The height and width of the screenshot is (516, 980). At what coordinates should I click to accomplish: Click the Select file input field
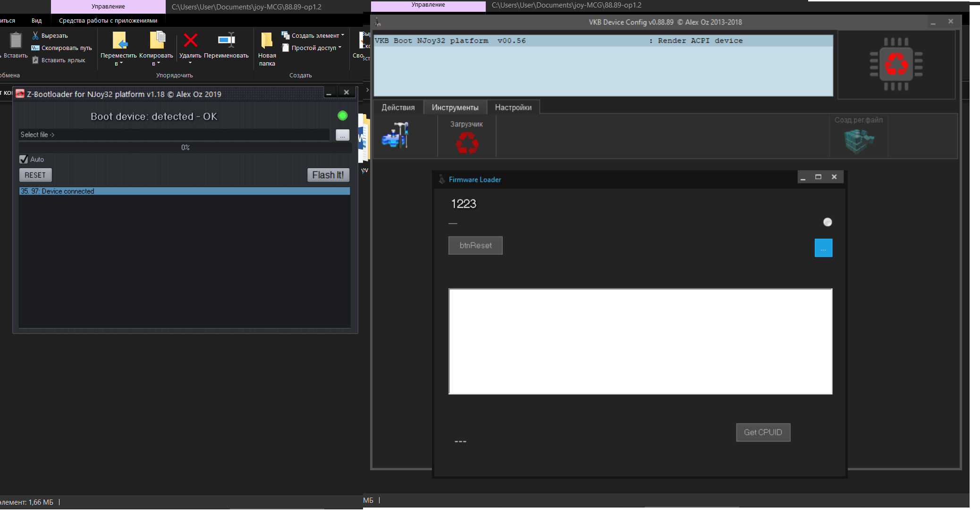(174, 135)
